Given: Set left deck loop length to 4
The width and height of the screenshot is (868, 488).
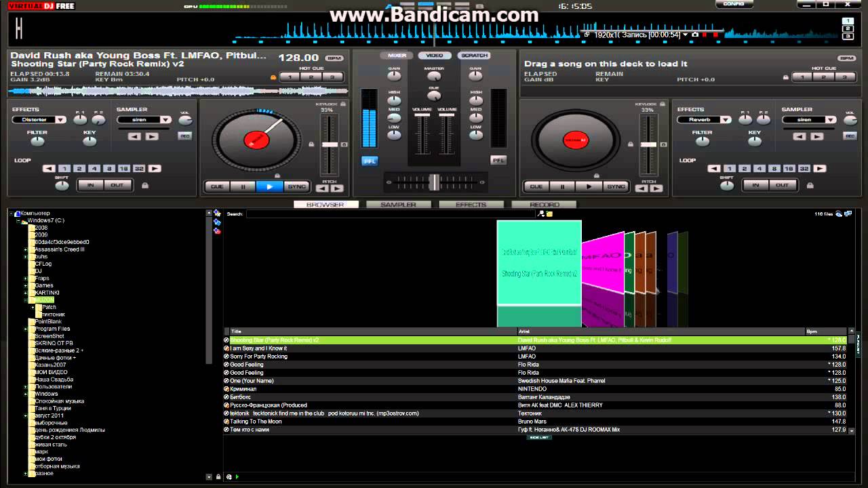Looking at the screenshot, I should pos(94,169).
